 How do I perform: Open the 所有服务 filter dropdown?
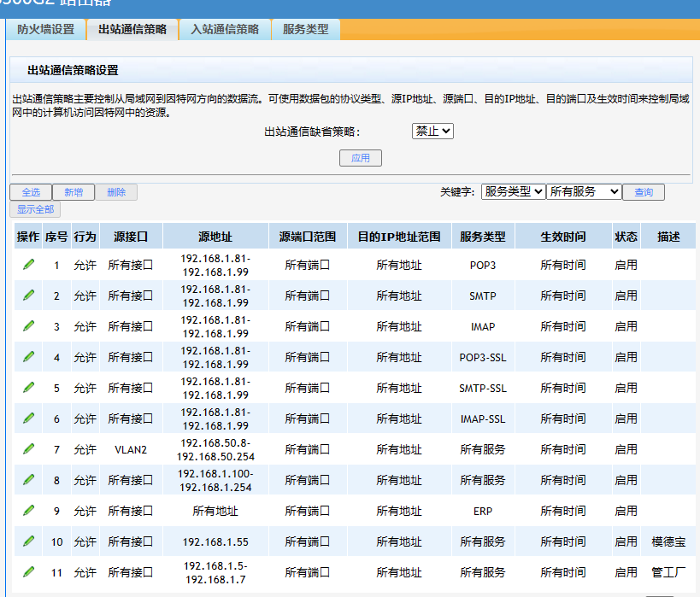click(x=584, y=192)
